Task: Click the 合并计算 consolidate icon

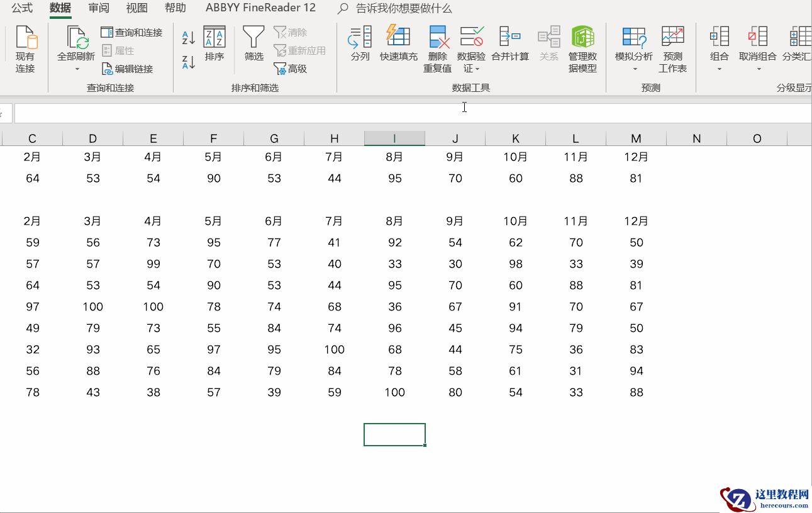Action: pyautogui.click(x=509, y=38)
